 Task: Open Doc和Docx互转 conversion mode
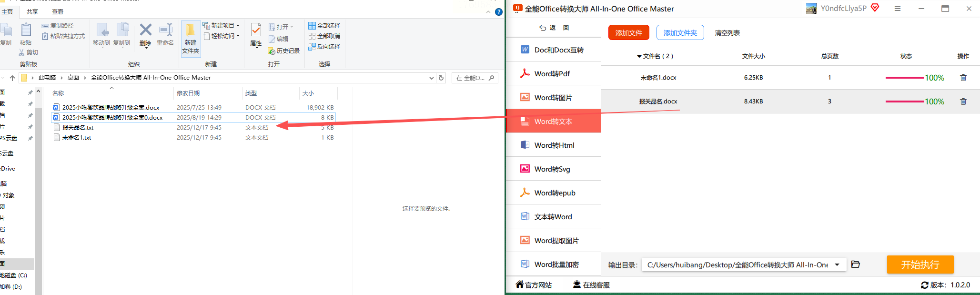553,50
